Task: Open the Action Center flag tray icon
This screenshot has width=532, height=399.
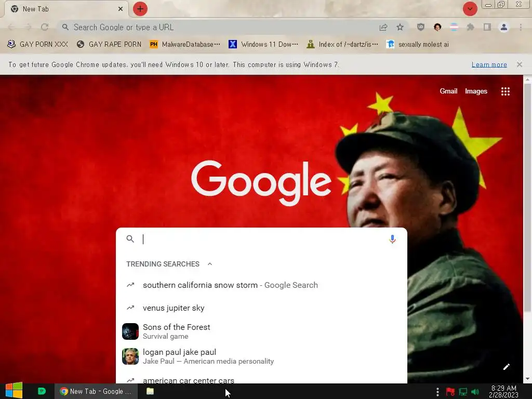Action: [450, 392]
